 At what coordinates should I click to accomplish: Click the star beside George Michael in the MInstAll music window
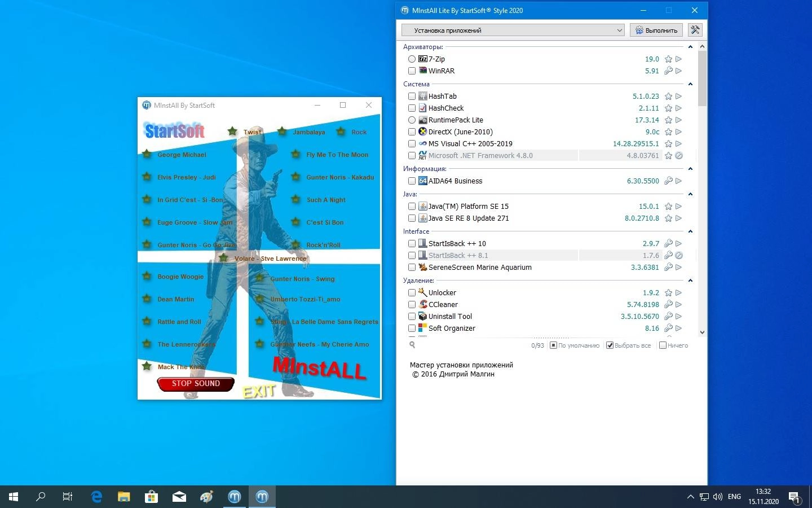click(147, 154)
